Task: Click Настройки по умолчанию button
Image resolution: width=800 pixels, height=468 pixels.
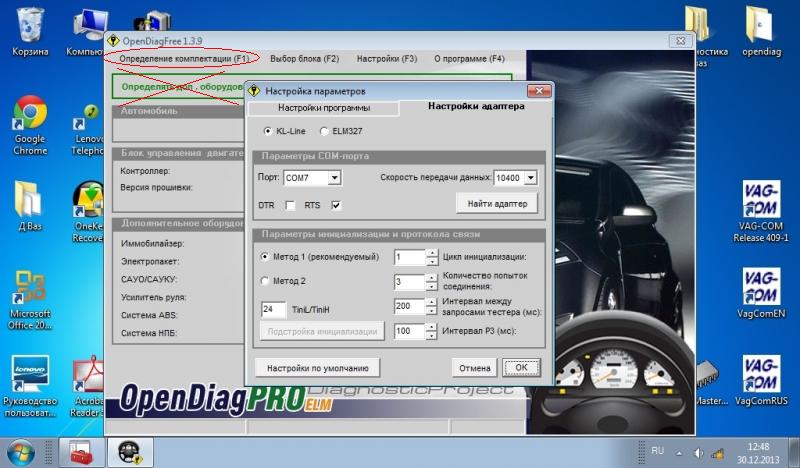Action: tap(317, 368)
